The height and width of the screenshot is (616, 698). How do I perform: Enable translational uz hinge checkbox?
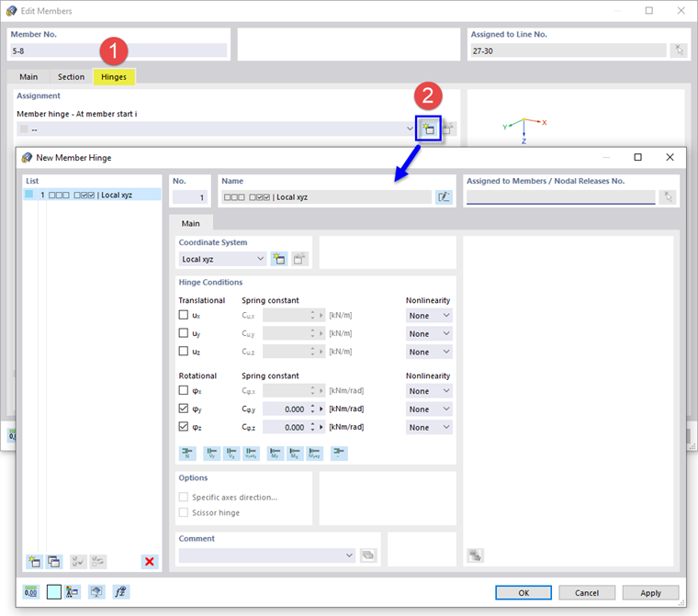pyautogui.click(x=184, y=352)
